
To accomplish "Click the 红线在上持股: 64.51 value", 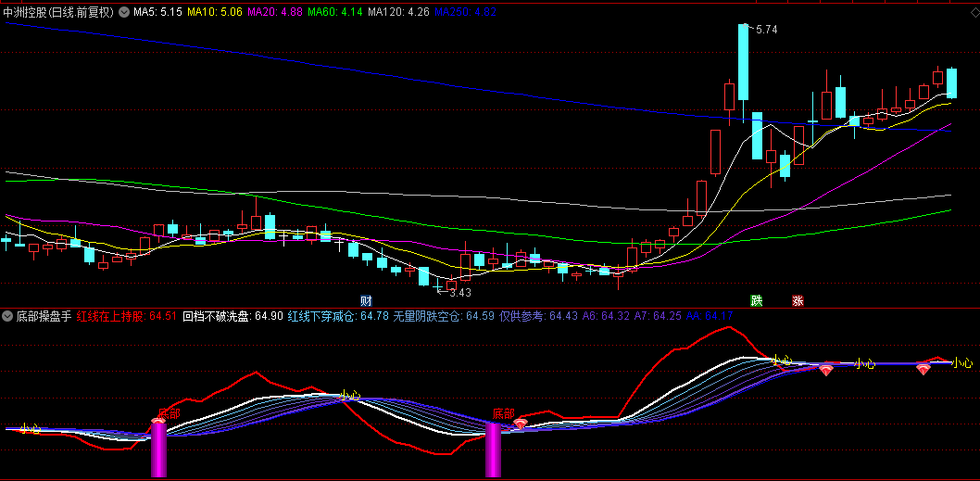I will pyautogui.click(x=127, y=316).
